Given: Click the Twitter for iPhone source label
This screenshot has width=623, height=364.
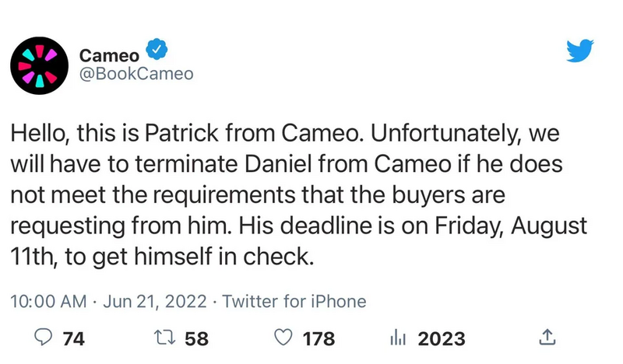Looking at the screenshot, I should [x=294, y=301].
